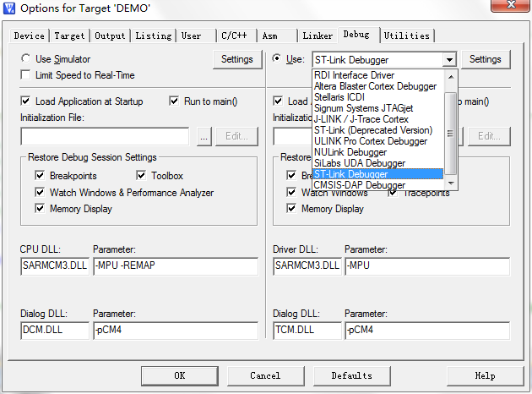Browse for simulator initialization file
Viewport: 532px width, 394px height.
point(204,136)
